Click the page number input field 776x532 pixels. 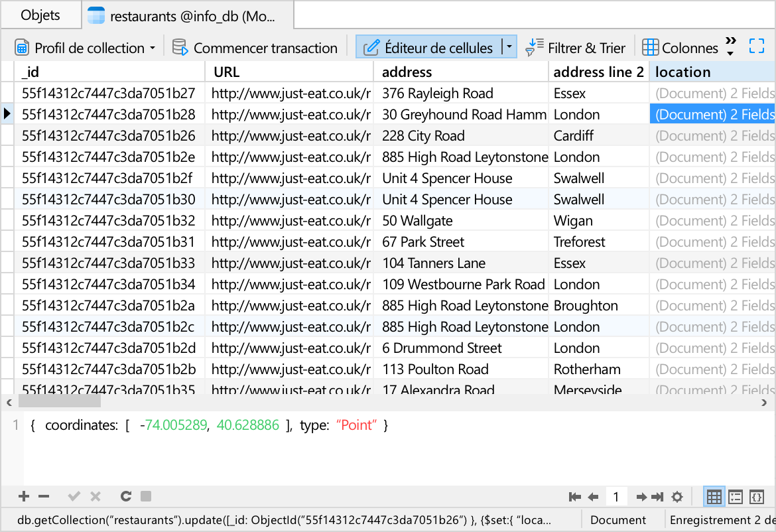[x=616, y=497]
